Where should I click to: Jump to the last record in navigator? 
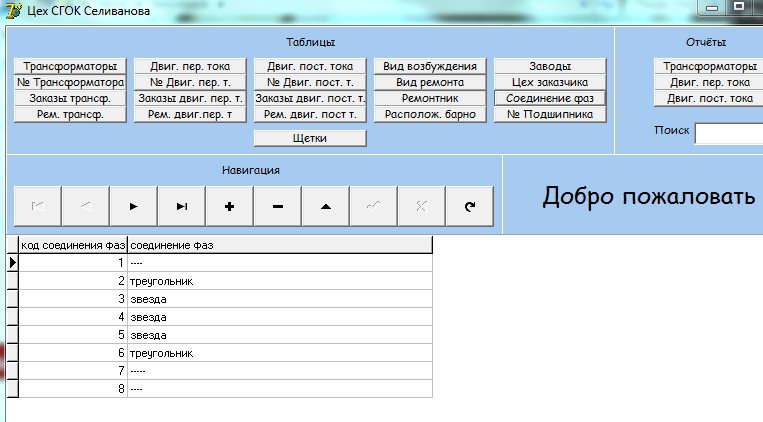(182, 206)
